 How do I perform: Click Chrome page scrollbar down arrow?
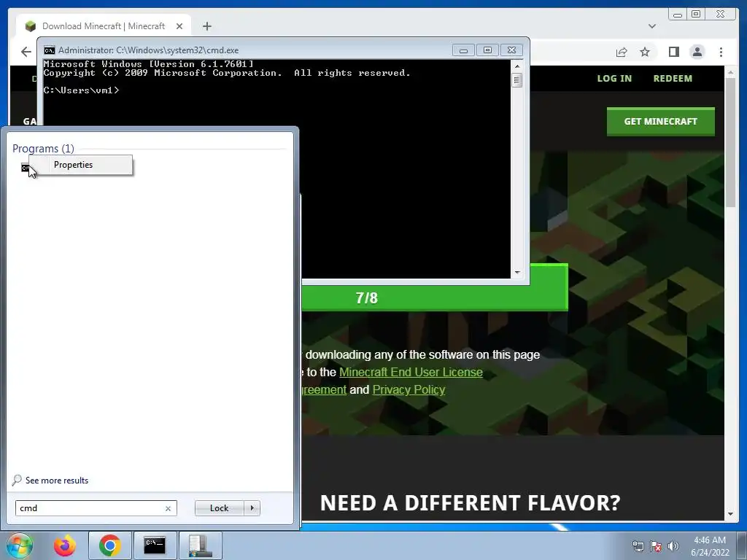tap(730, 514)
